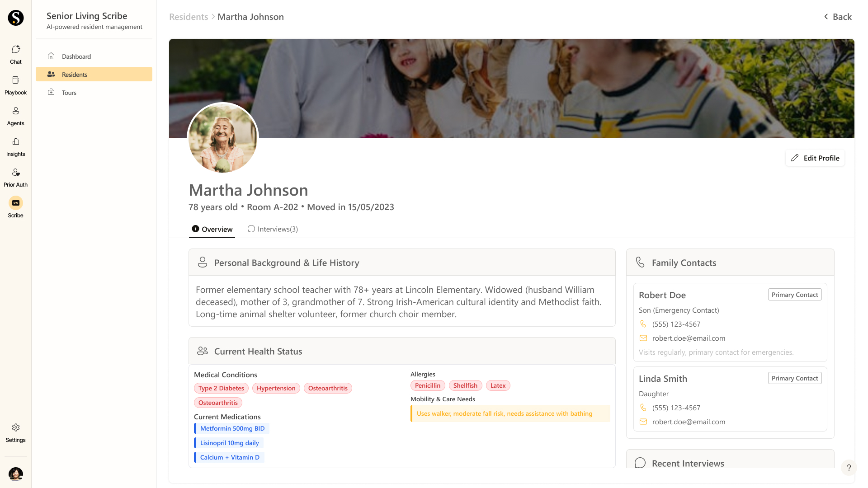Click the Penicillin allergy tag
Viewport: 868px width, 488px height.
coord(428,385)
